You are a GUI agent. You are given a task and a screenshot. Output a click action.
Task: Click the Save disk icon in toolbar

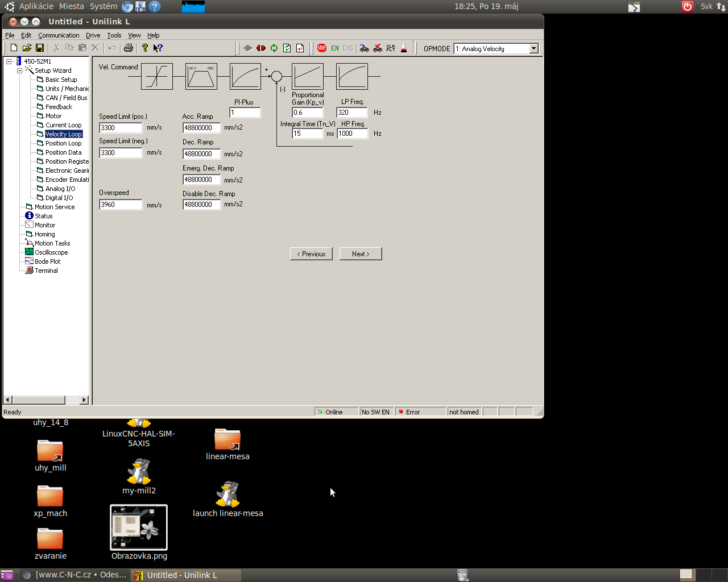pos(40,48)
